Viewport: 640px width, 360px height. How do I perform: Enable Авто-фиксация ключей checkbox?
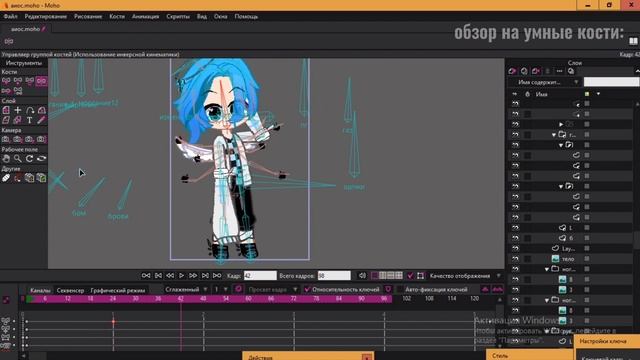point(400,289)
